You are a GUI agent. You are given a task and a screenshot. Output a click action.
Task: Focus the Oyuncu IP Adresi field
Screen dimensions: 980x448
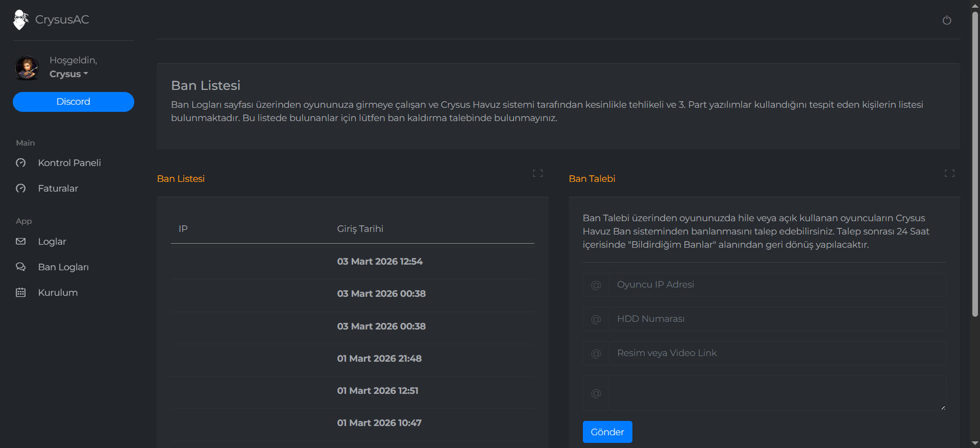[x=777, y=285]
